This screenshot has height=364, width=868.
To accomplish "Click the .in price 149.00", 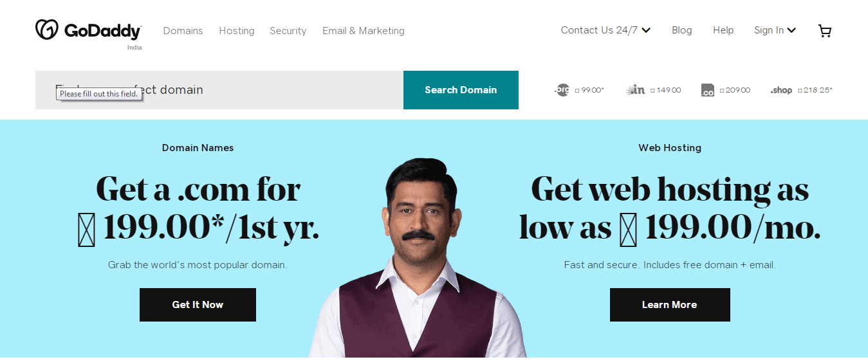I will [x=665, y=90].
